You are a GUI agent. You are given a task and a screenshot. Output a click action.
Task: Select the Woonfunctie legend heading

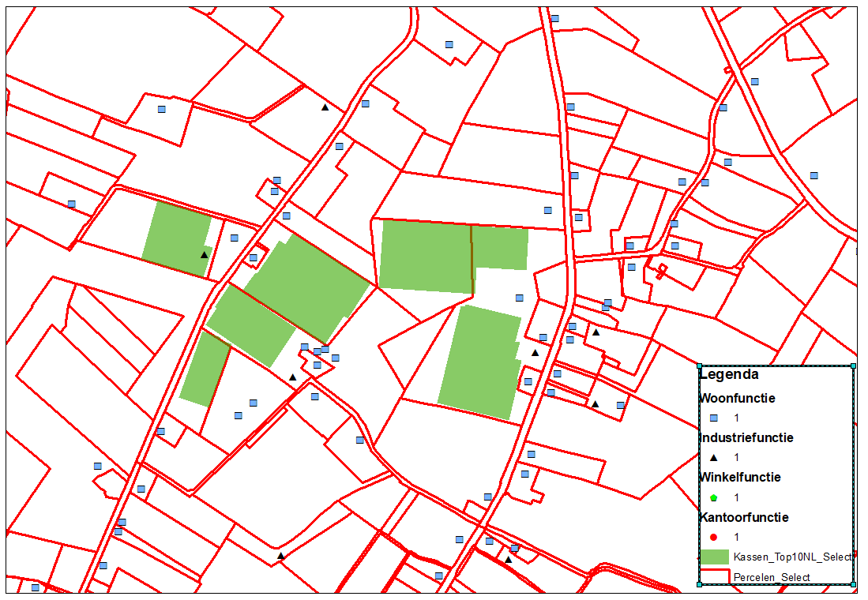coord(737,399)
